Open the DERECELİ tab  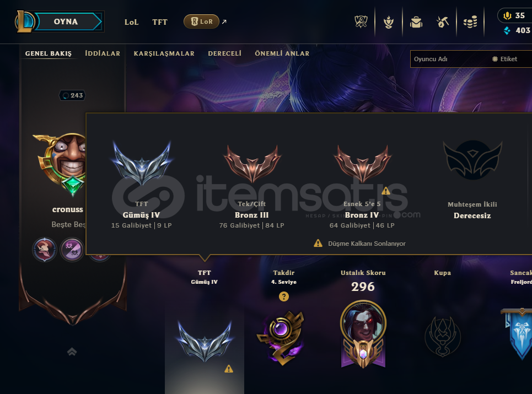click(224, 53)
